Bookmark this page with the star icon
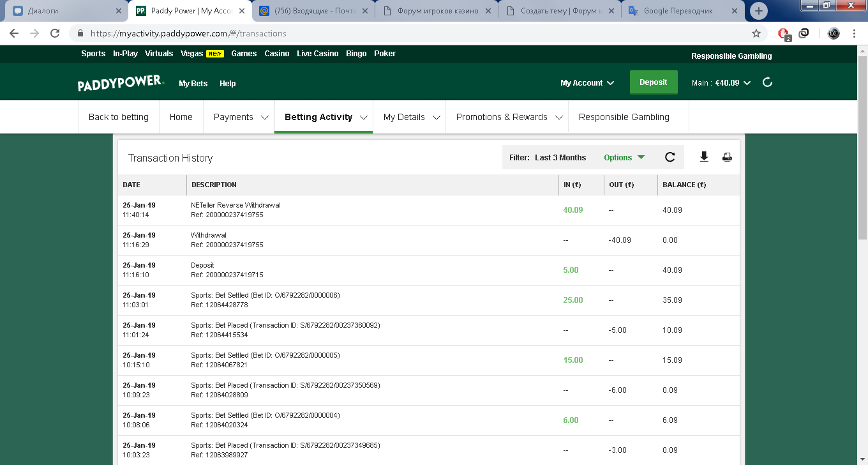 point(756,33)
